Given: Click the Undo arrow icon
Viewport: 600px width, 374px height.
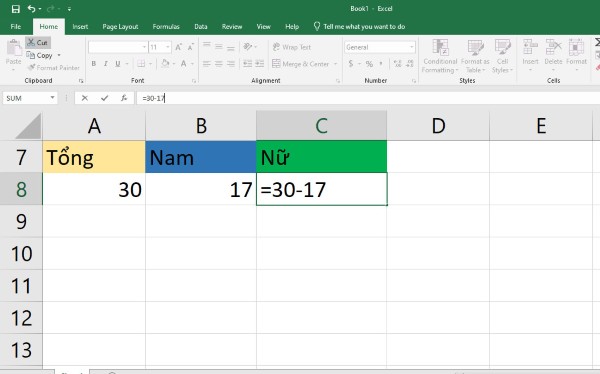Looking at the screenshot, I should point(32,8).
